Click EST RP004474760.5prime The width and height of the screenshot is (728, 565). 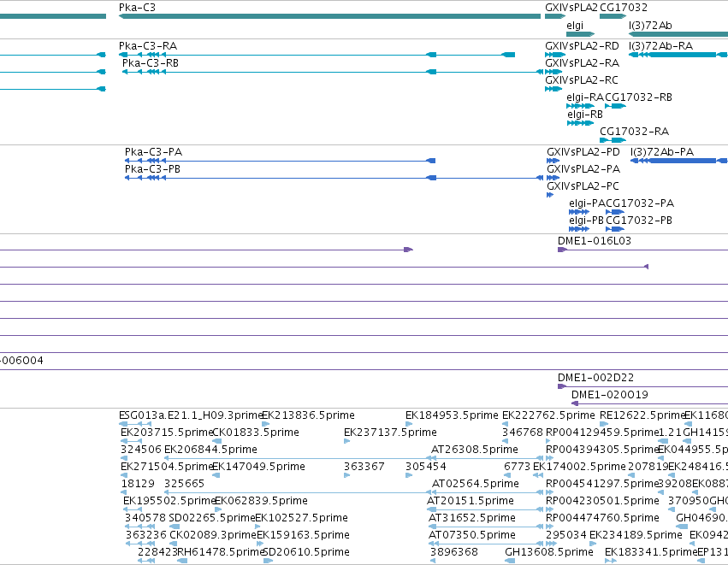[550, 527]
